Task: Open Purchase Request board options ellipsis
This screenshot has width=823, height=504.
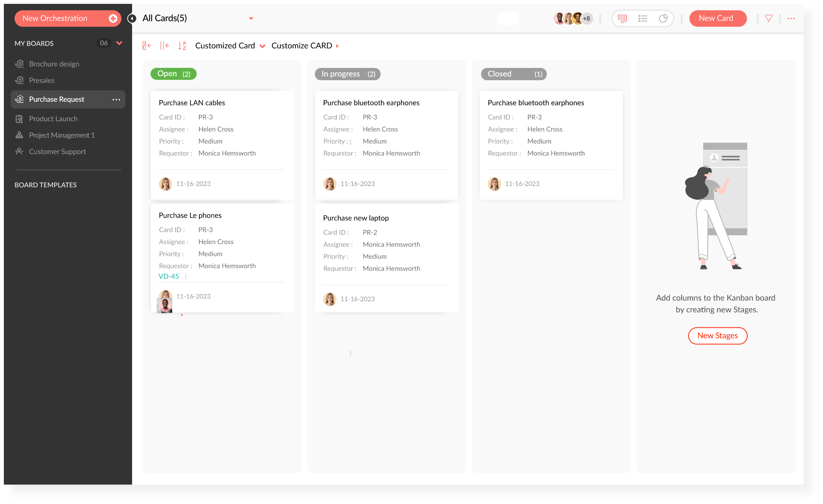Action: 116,99
